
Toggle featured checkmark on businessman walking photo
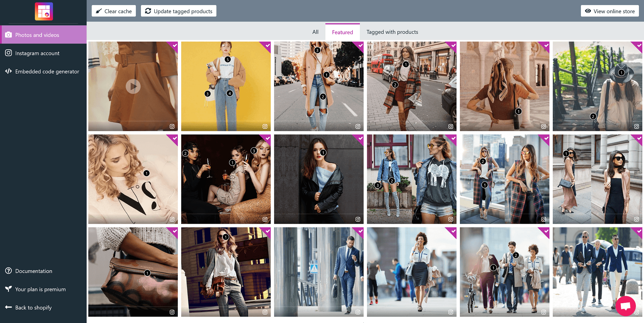[360, 231]
